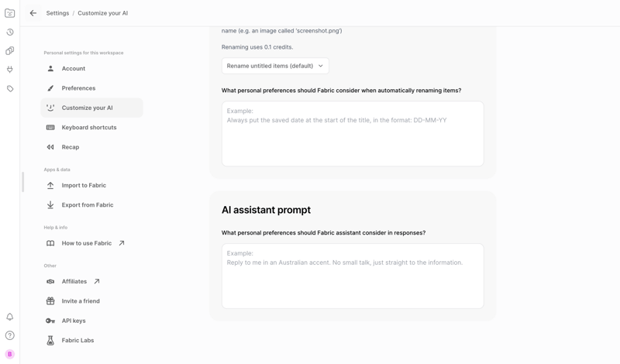Switch to Preferences settings
The height and width of the screenshot is (364, 620).
78,88
